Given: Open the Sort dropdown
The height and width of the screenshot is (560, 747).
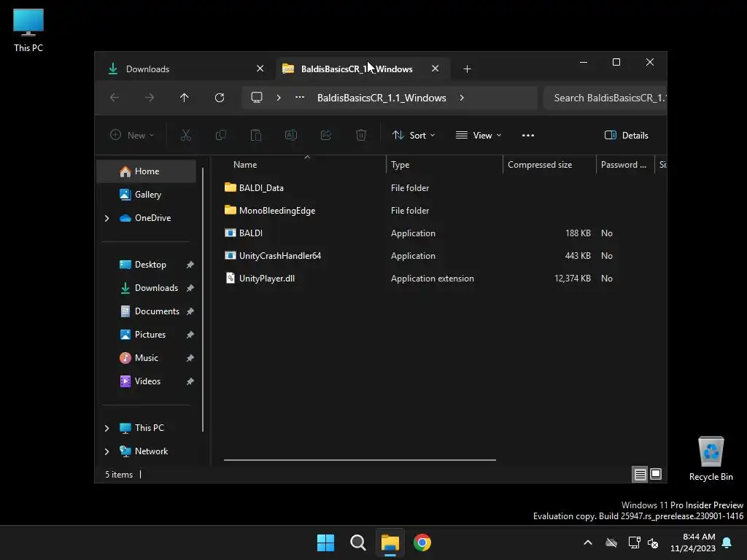Looking at the screenshot, I should pyautogui.click(x=414, y=135).
